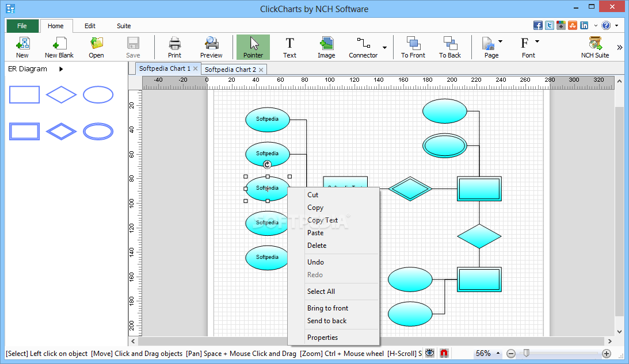This screenshot has width=629, height=364.
Task: Close the Softpedia Chart 2 tab
Action: click(x=261, y=70)
